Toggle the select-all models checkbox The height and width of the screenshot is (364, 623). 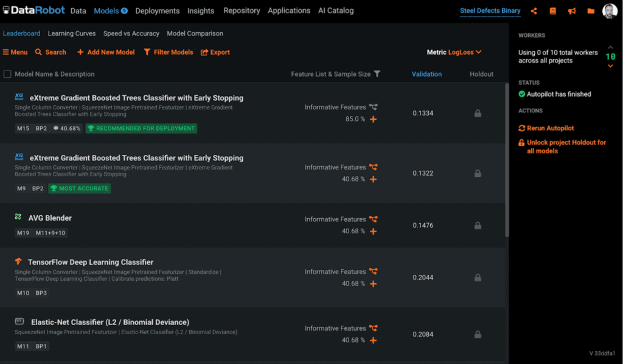(x=7, y=74)
